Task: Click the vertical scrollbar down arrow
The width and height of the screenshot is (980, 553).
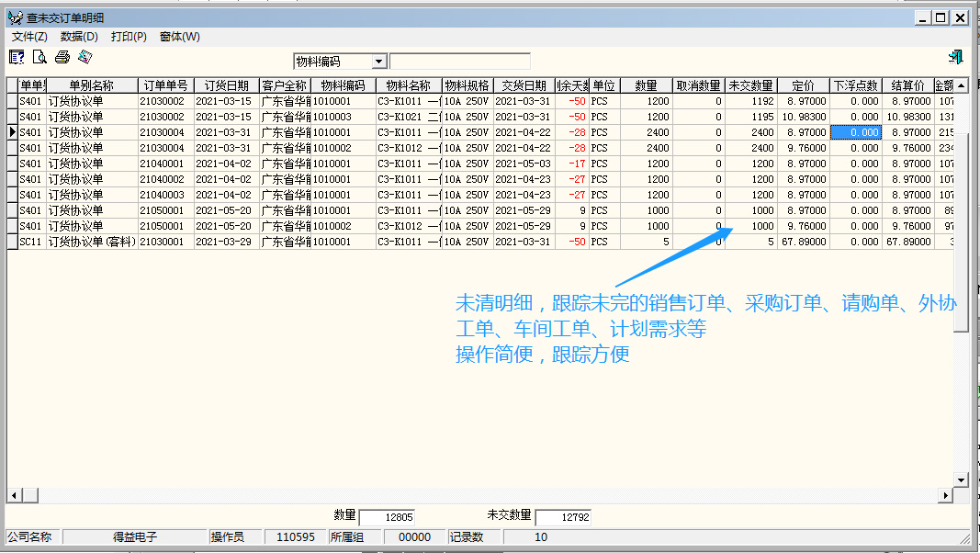Action: (961, 480)
